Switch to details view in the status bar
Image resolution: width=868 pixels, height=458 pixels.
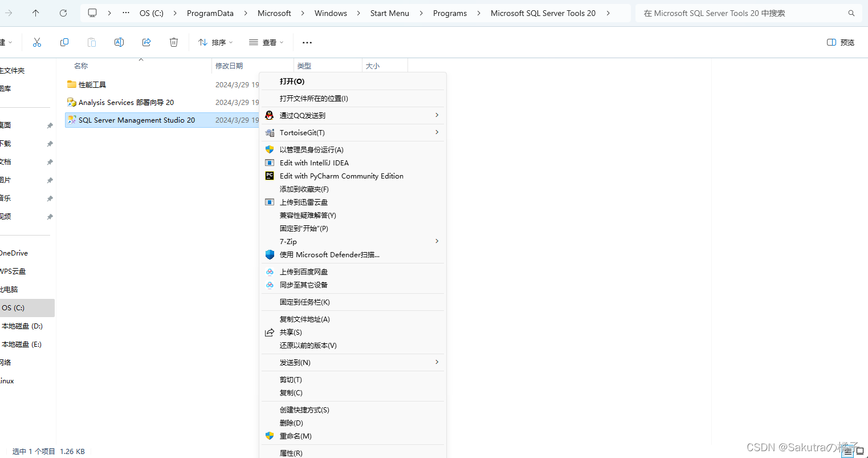click(x=848, y=451)
